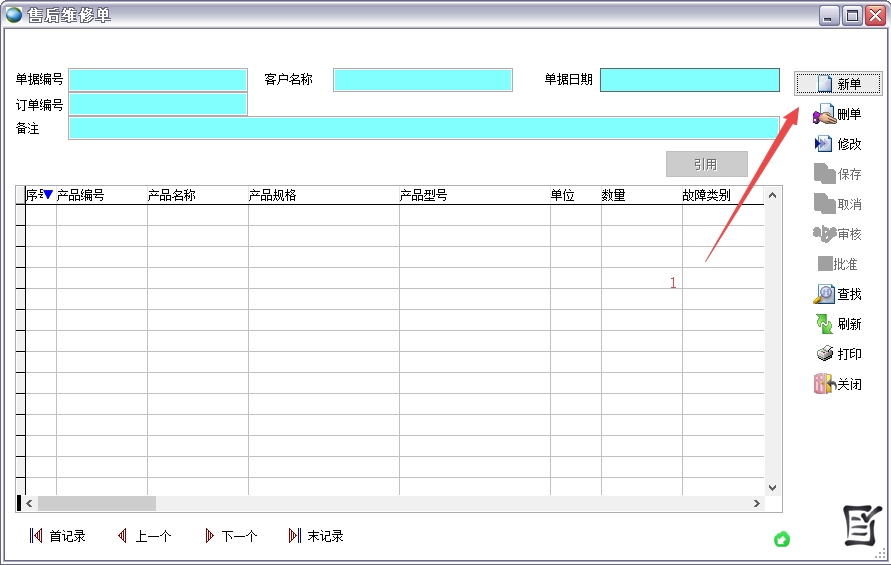Click the vertical scrollbar down arrow
This screenshot has height=565, width=891.
tap(772, 487)
